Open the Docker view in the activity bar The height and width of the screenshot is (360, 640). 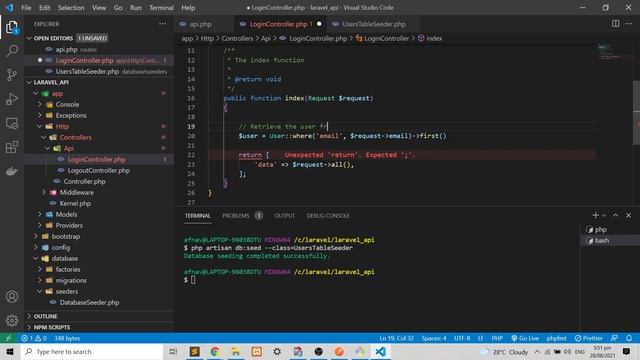point(12,171)
